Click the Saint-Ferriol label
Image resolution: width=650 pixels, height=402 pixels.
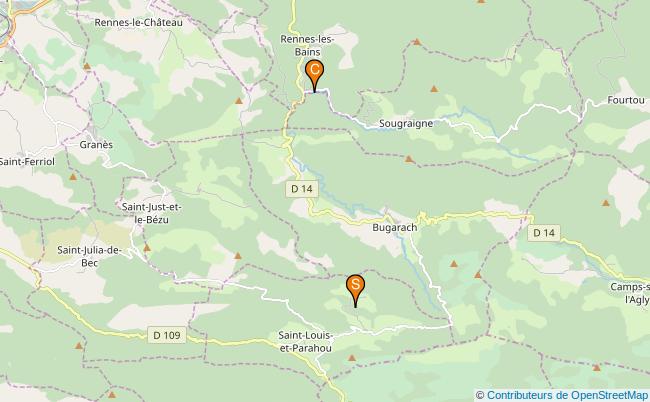(27, 162)
